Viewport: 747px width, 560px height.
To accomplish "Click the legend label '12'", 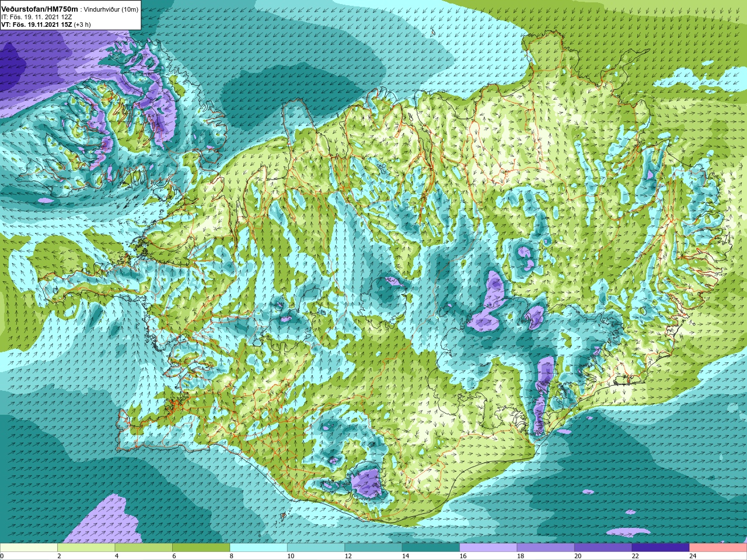I will pos(348,556).
